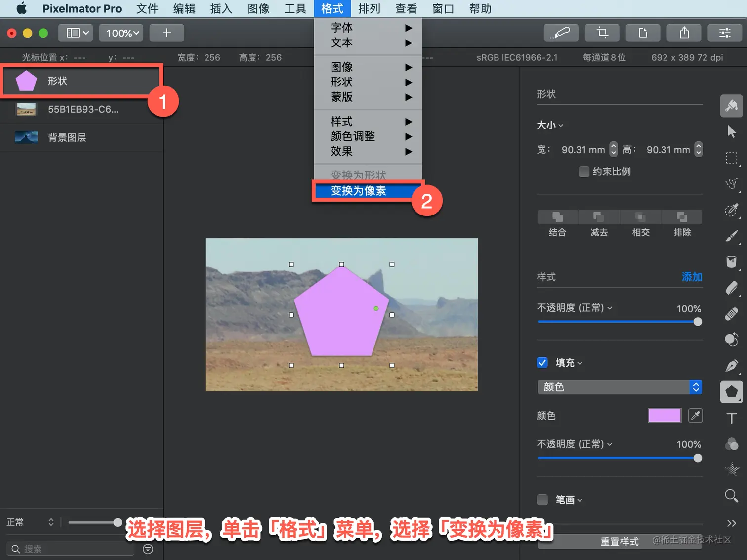The image size is (747, 560).
Task: Open the Apple menu
Action: [22, 8]
